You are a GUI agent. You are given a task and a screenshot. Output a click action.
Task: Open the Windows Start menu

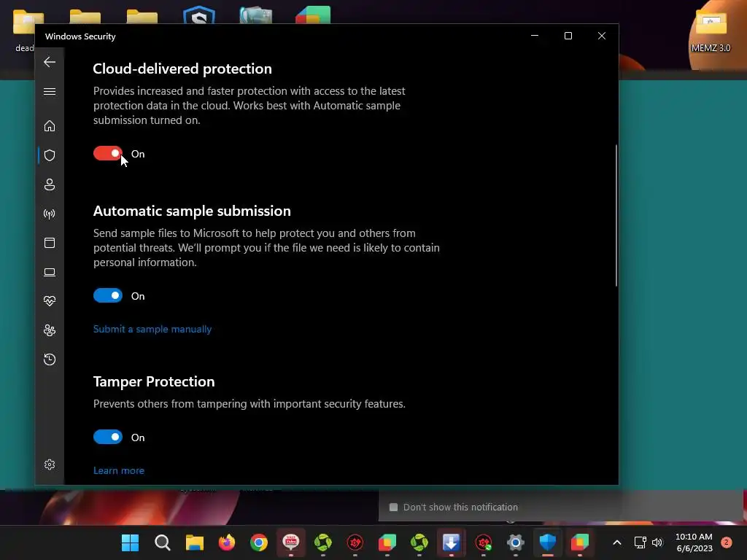130,542
